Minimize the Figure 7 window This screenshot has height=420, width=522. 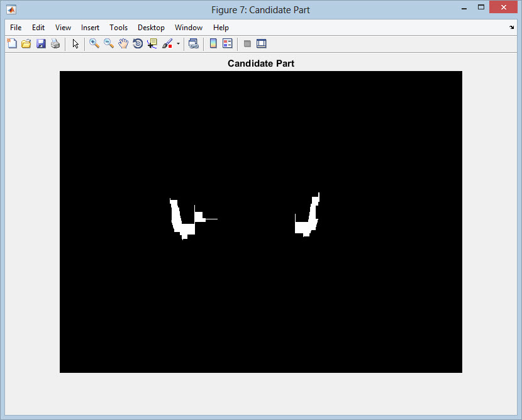click(464, 8)
